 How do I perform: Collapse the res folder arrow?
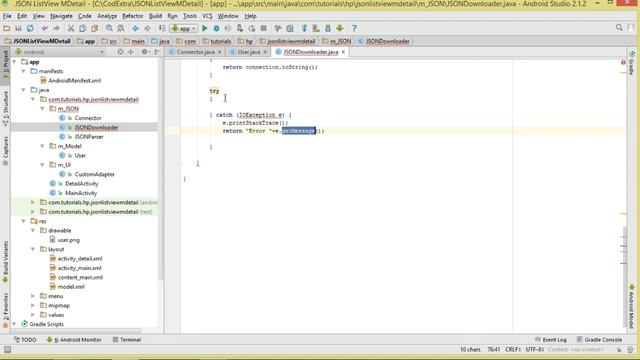24,221
